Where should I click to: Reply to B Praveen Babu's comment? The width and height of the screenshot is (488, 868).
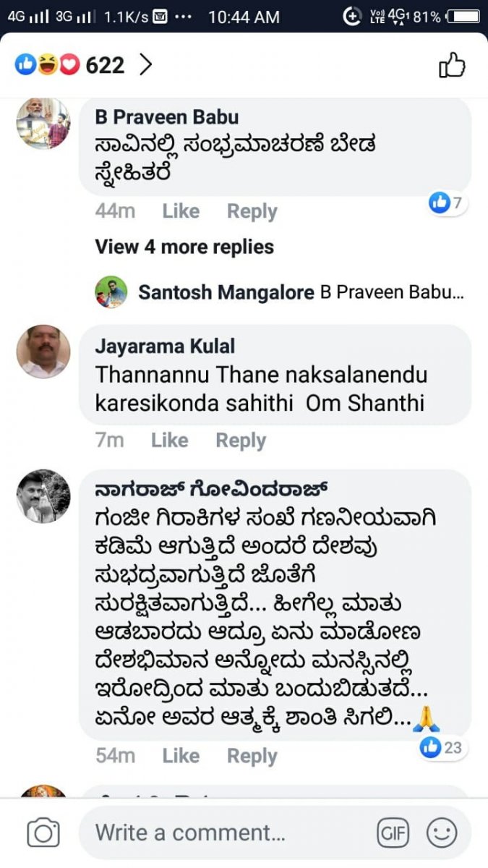click(252, 211)
